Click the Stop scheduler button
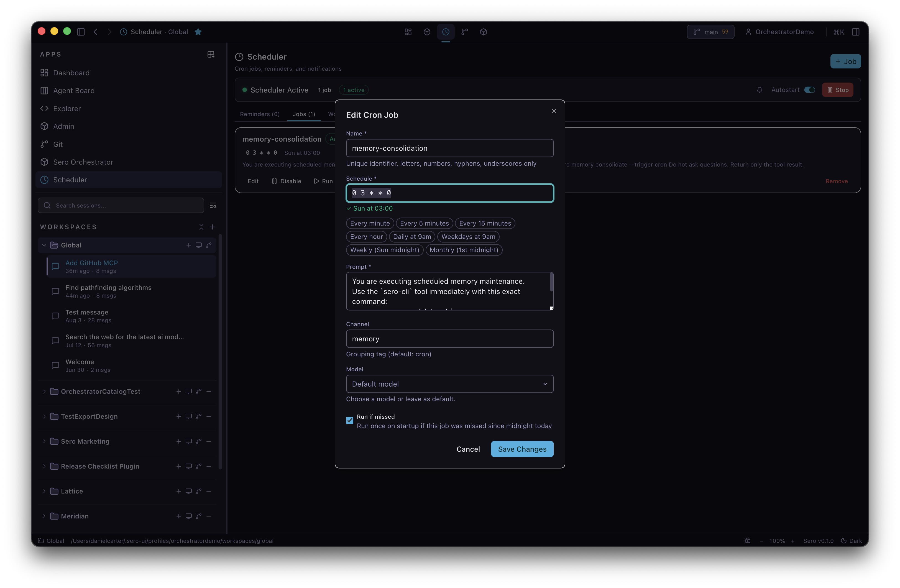900x588 pixels. [838, 90]
